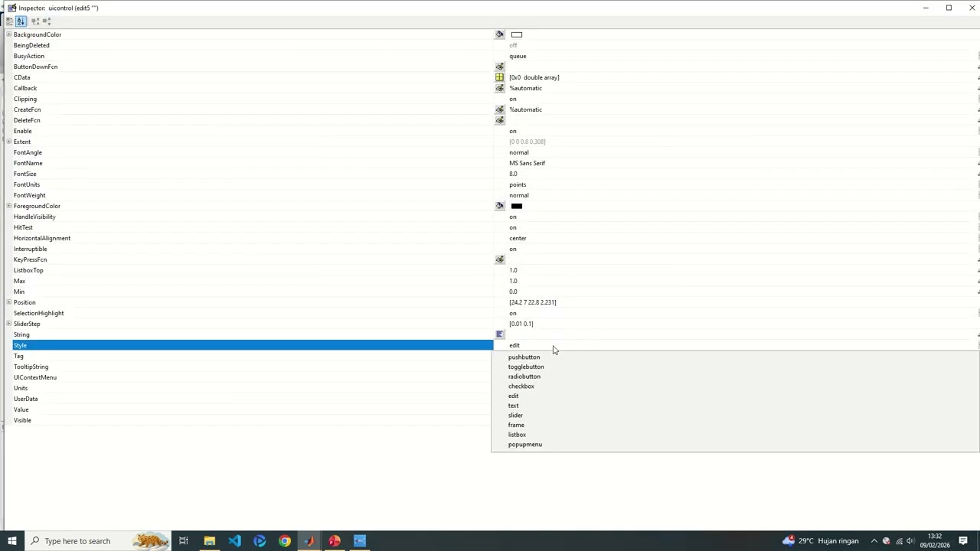Image resolution: width=980 pixels, height=551 pixels.
Task: Open the FontUnits points dropdown
Action: pyautogui.click(x=743, y=184)
